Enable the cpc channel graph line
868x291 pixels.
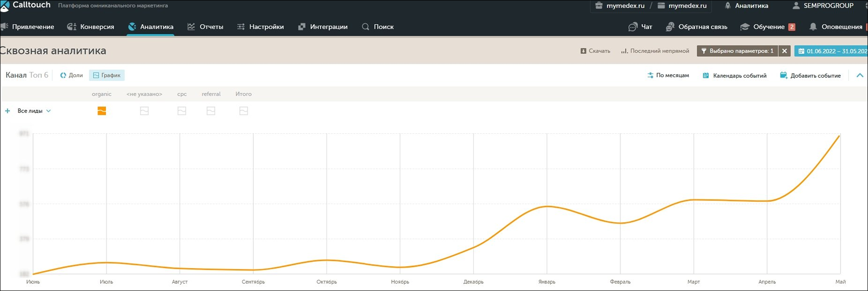coord(182,111)
